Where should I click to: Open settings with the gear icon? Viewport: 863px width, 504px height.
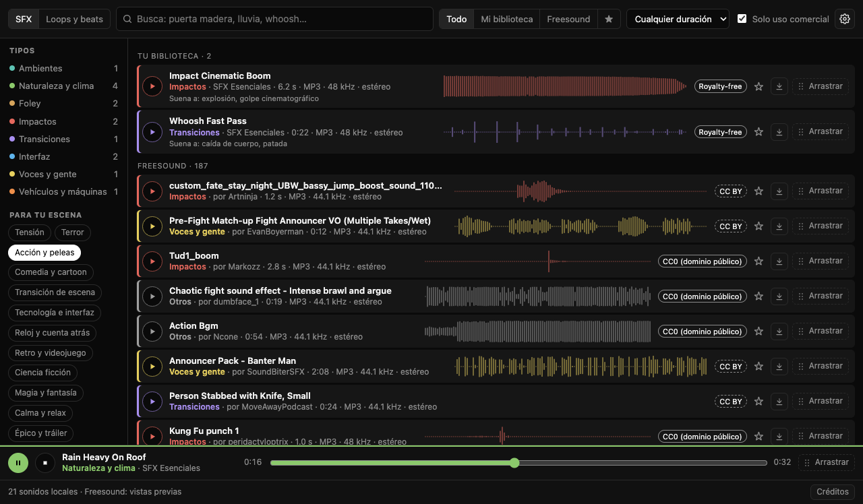pyautogui.click(x=845, y=19)
